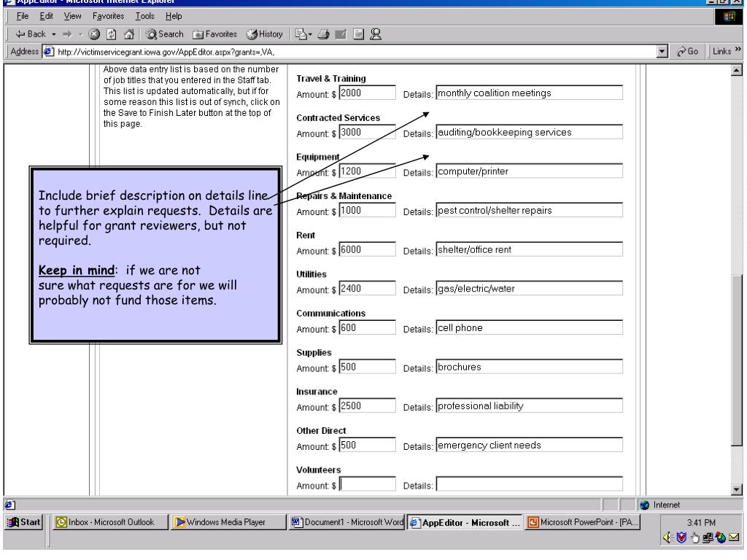
Task: Switch to Inbox - Microsoft Outlook
Action: 109,522
